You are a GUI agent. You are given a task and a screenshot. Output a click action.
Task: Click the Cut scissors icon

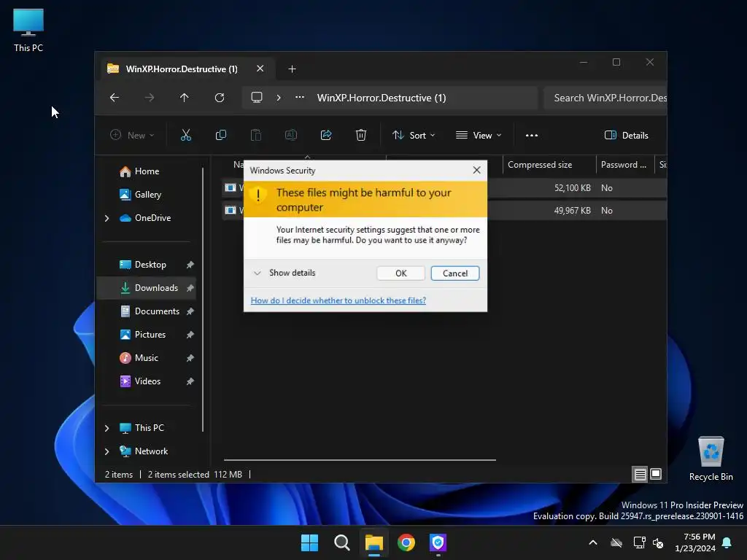click(186, 135)
